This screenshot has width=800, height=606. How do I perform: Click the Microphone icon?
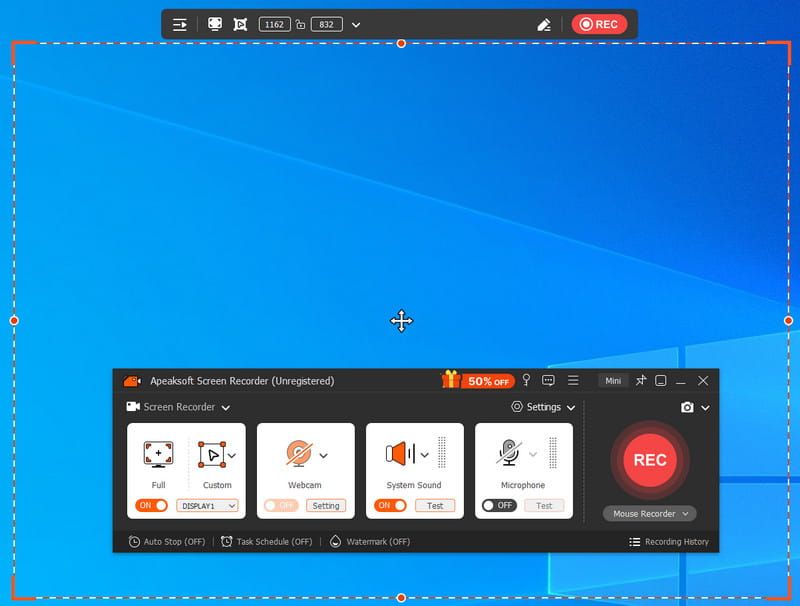click(x=509, y=453)
